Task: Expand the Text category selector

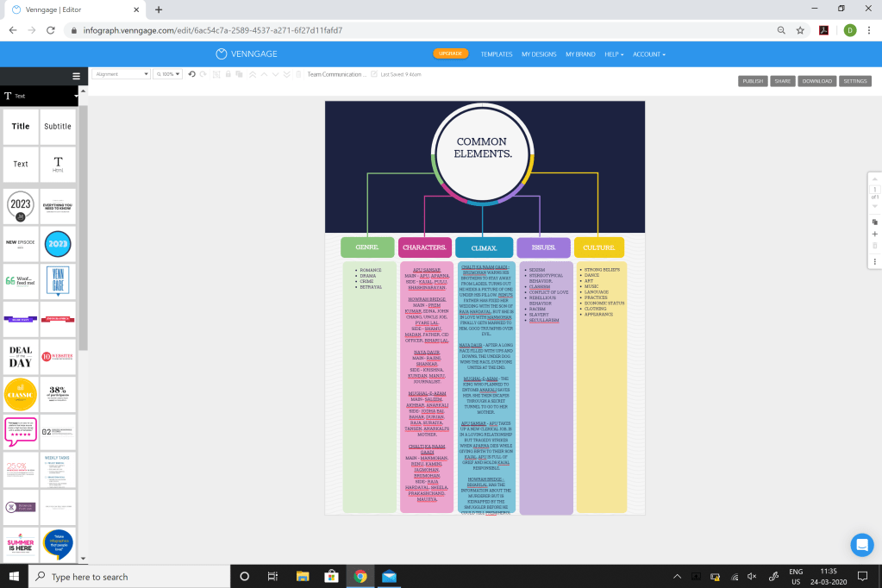Action: click(41, 97)
